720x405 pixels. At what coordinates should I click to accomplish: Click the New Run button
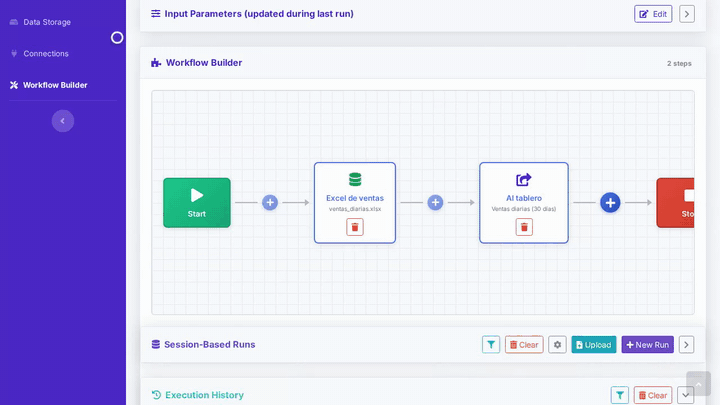click(x=647, y=345)
